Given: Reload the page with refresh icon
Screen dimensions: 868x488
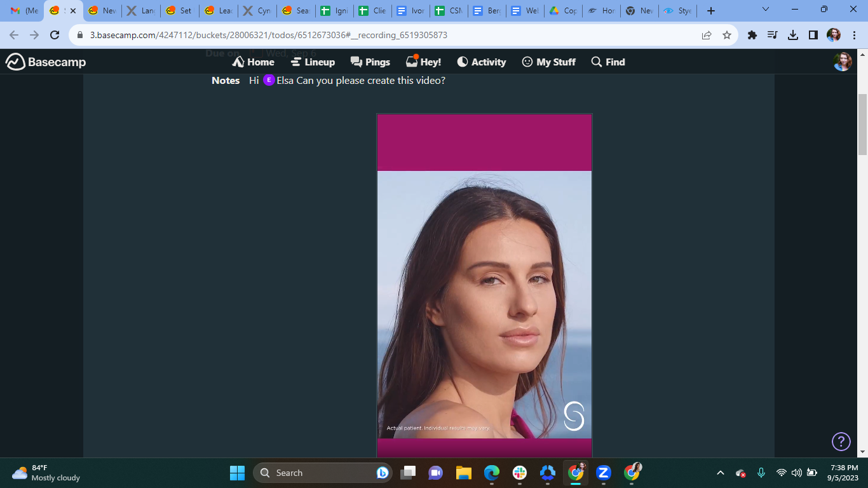Looking at the screenshot, I should pyautogui.click(x=55, y=35).
